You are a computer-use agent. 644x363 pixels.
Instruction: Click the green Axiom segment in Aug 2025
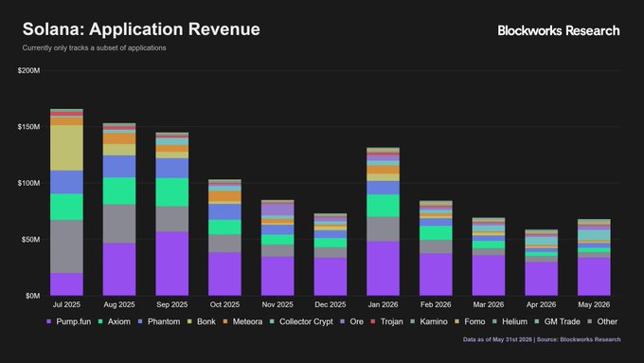click(x=119, y=191)
